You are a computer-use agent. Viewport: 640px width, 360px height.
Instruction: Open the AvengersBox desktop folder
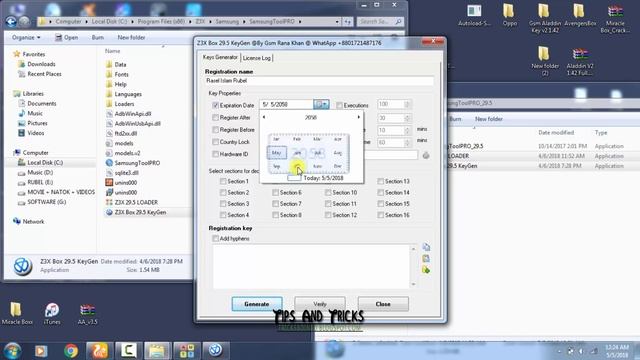580,15
